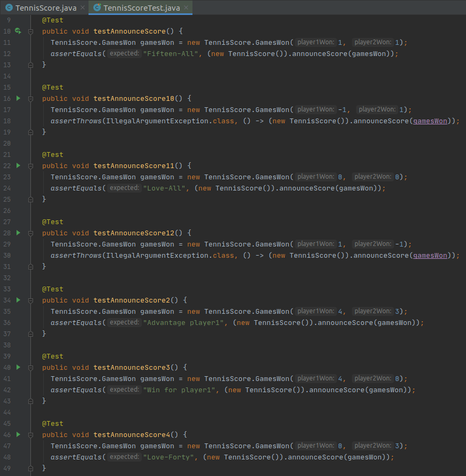Place cursor on "Love-All" string literal

point(164,188)
